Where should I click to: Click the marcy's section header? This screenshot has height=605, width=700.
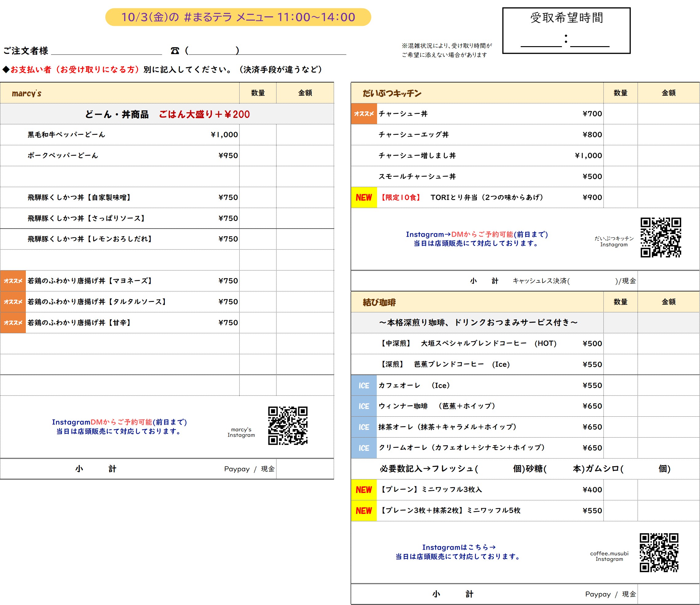[27, 93]
